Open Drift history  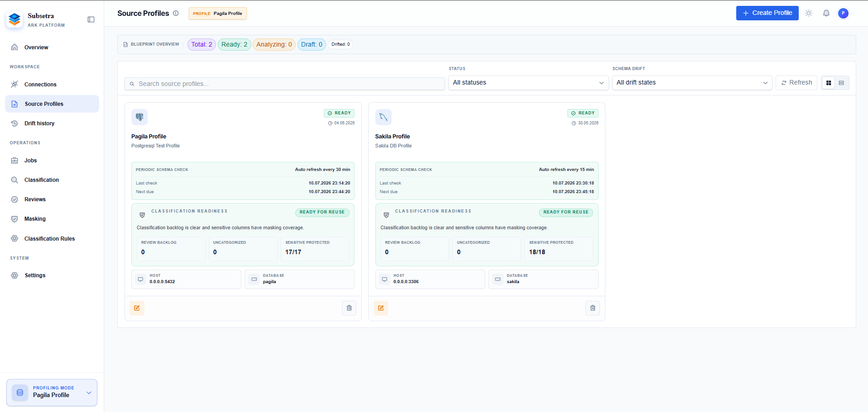[52, 123]
